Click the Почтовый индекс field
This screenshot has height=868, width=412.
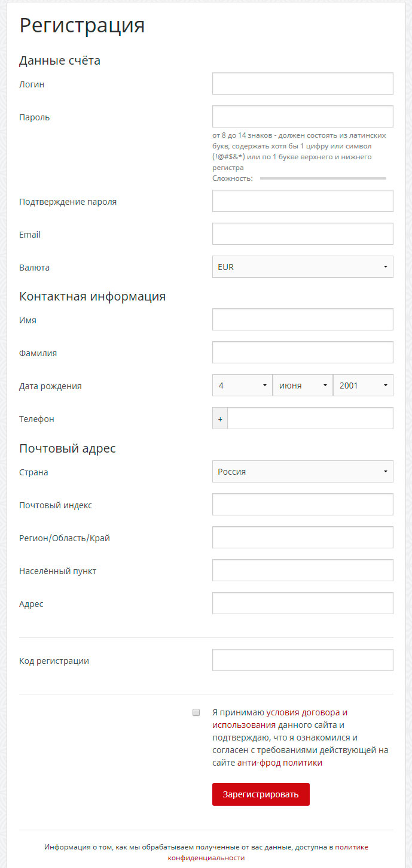click(303, 505)
